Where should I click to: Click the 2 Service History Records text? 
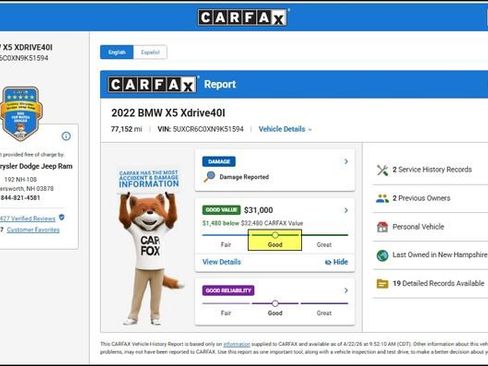[x=432, y=170]
